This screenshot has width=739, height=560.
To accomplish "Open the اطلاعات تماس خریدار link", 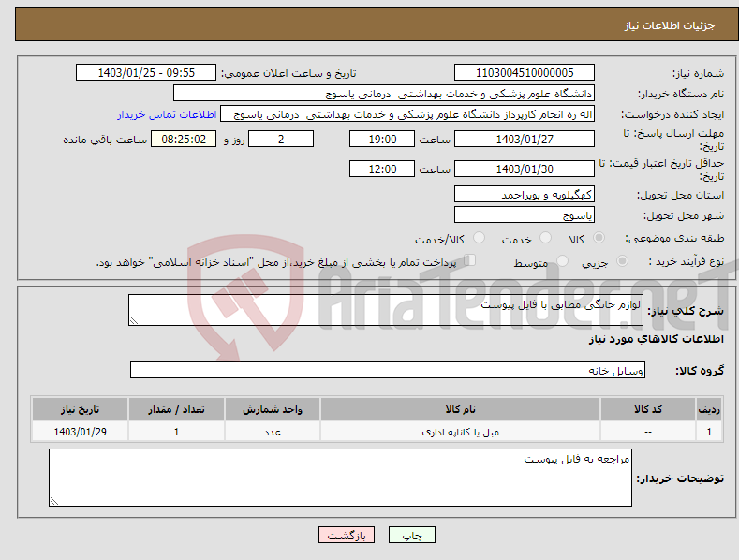I will tap(167, 114).
